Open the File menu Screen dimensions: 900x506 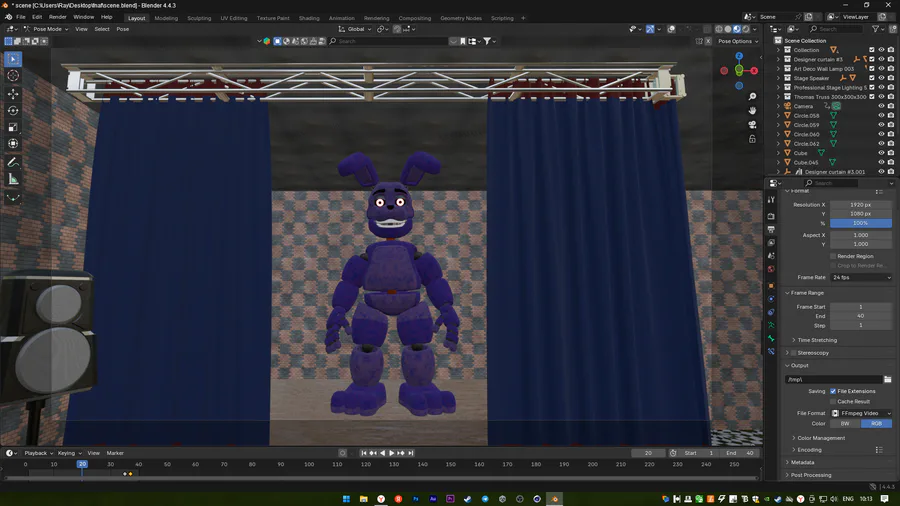pyautogui.click(x=21, y=17)
